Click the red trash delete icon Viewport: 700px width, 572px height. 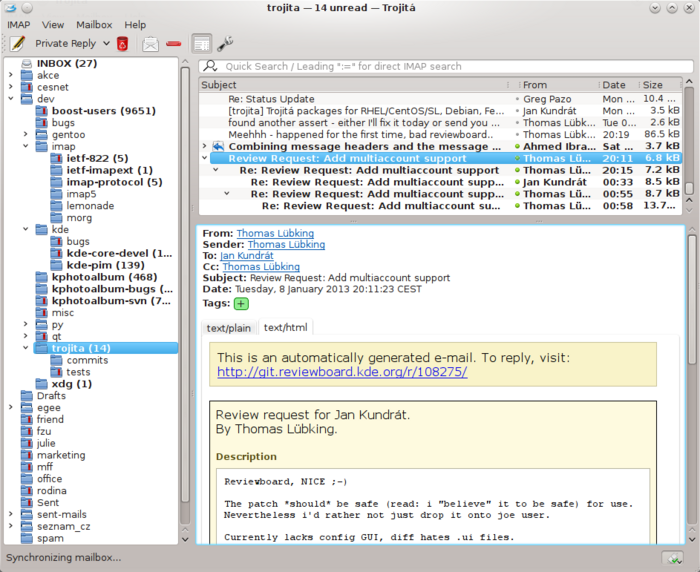tap(123, 44)
